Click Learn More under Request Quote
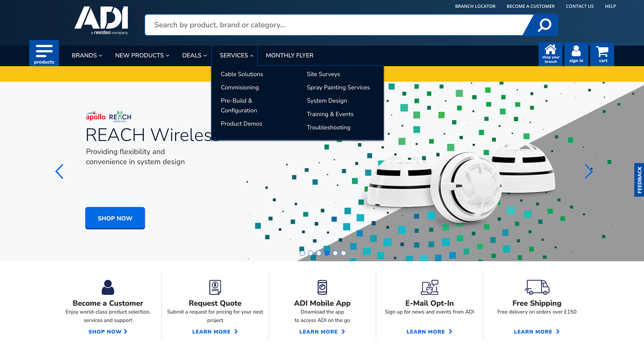Viewport: 644px width, 347px height. [x=215, y=332]
